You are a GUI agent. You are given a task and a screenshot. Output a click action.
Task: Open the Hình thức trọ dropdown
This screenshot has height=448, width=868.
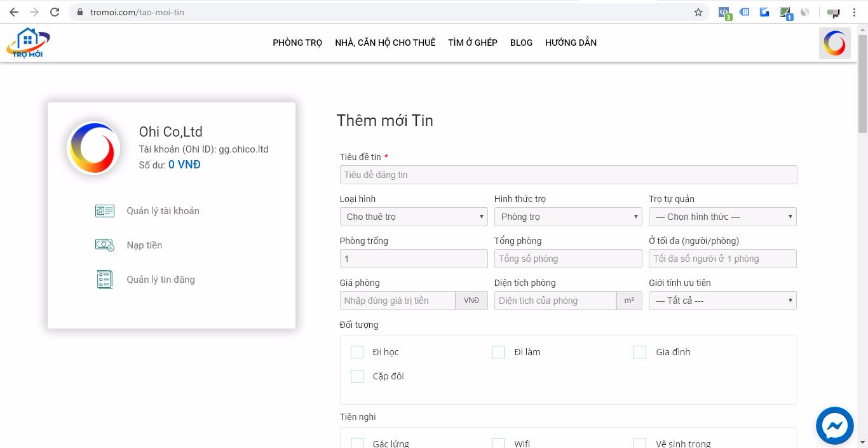click(568, 217)
